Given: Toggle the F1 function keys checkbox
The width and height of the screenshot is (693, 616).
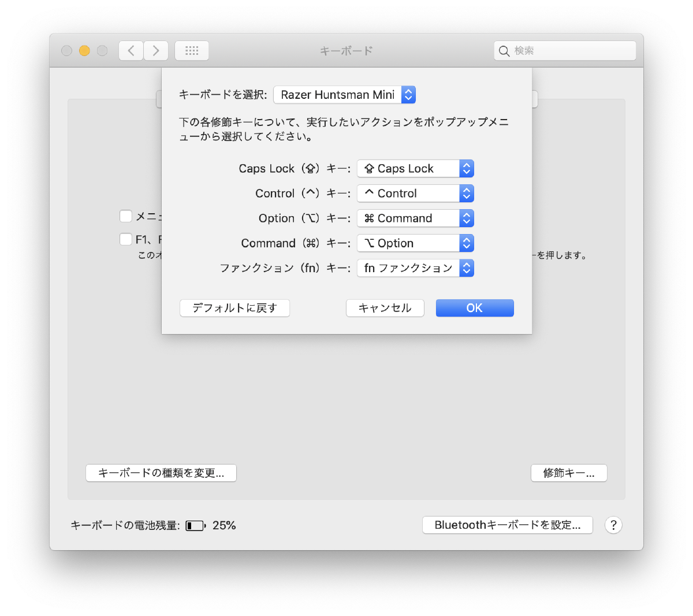Looking at the screenshot, I should click(126, 239).
